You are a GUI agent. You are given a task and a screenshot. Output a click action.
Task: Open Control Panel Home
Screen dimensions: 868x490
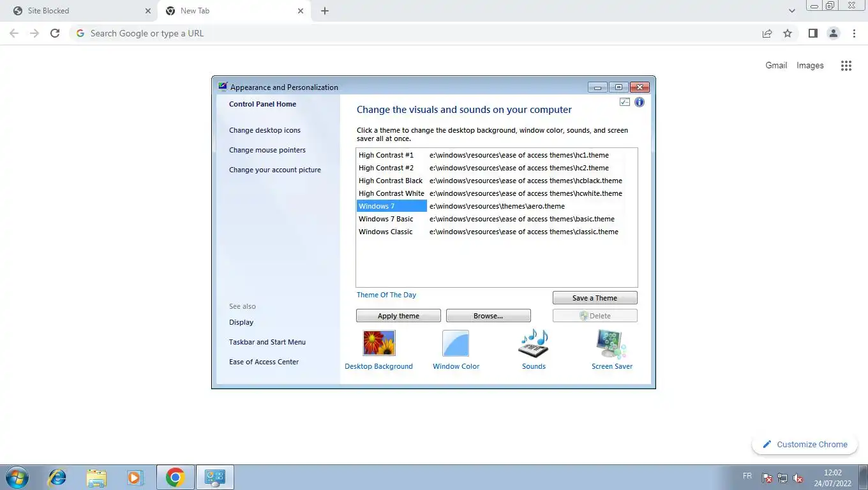pyautogui.click(x=262, y=104)
